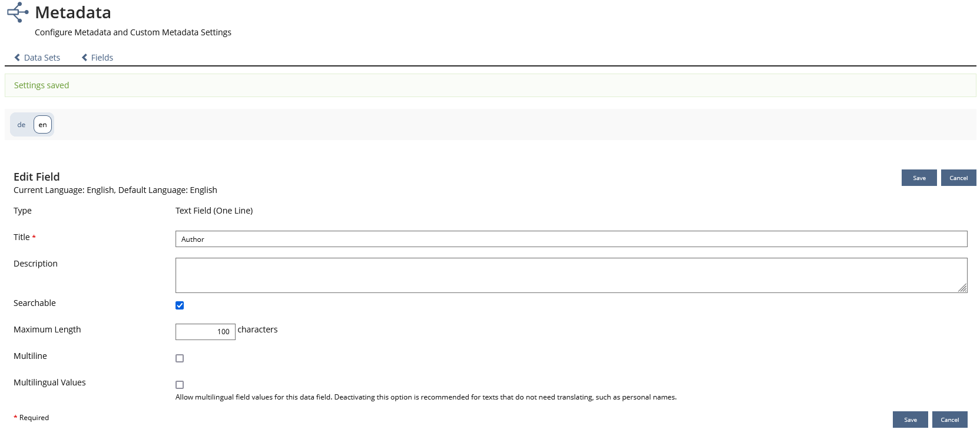This screenshot has width=980, height=436.
Task: Click the 'Maximum Length' label
Action: tap(47, 330)
